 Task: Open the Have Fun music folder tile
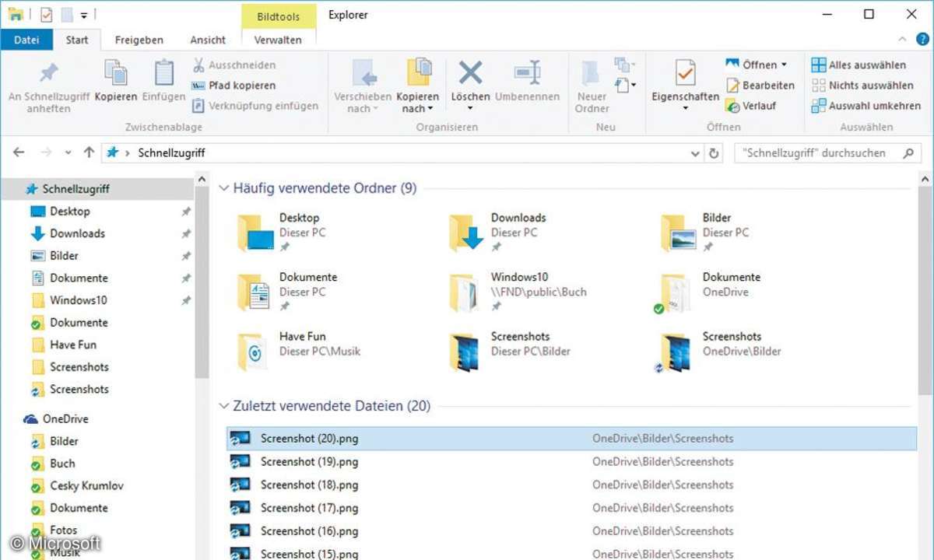[300, 352]
